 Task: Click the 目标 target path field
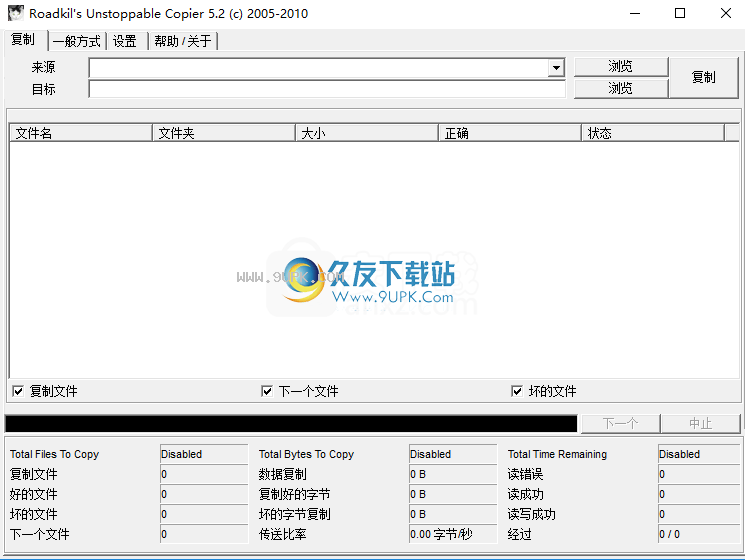pyautogui.click(x=327, y=89)
